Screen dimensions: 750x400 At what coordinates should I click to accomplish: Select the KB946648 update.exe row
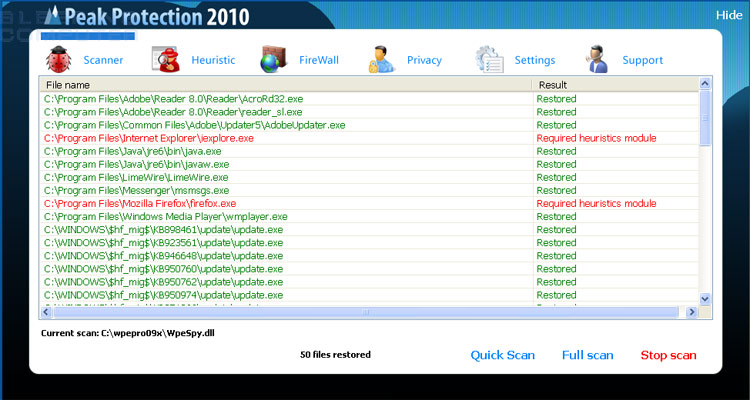pyautogui.click(x=369, y=256)
